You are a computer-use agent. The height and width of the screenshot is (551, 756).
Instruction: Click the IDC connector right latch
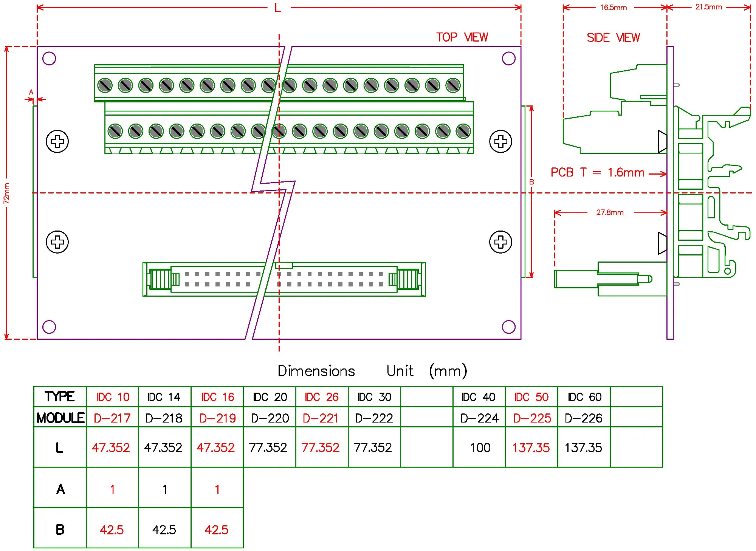(407, 279)
